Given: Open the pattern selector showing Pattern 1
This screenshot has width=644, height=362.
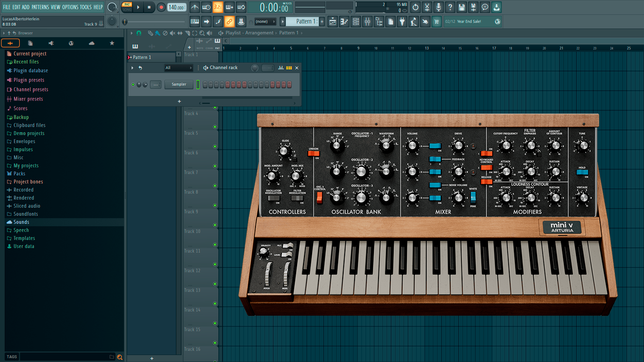Looking at the screenshot, I should coord(303,22).
